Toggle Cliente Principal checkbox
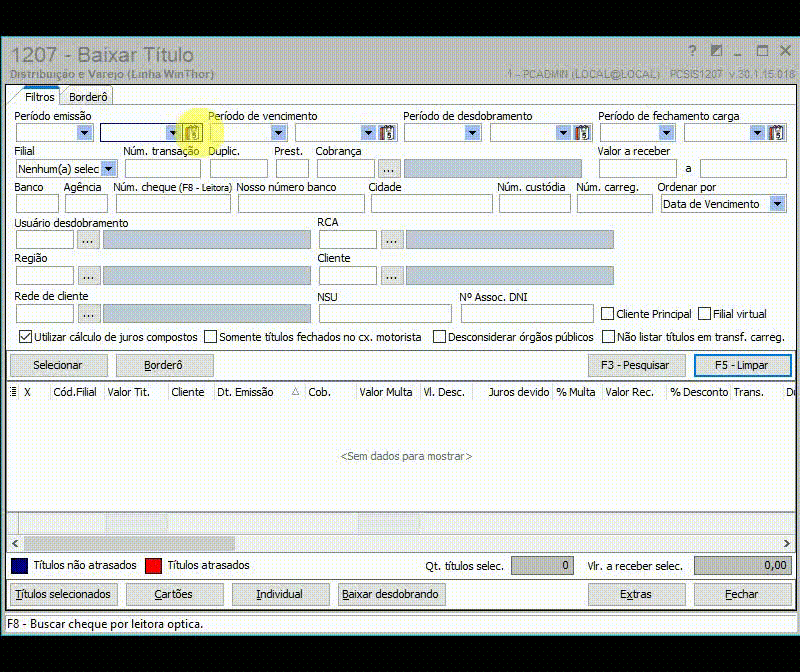800x672 pixels. pos(607,314)
